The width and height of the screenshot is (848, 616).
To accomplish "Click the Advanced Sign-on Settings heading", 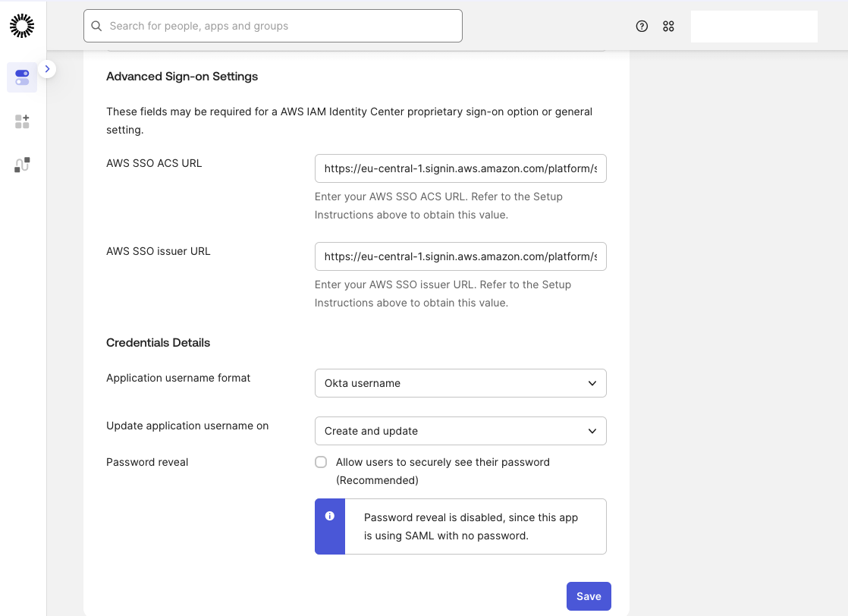I will [x=182, y=77].
